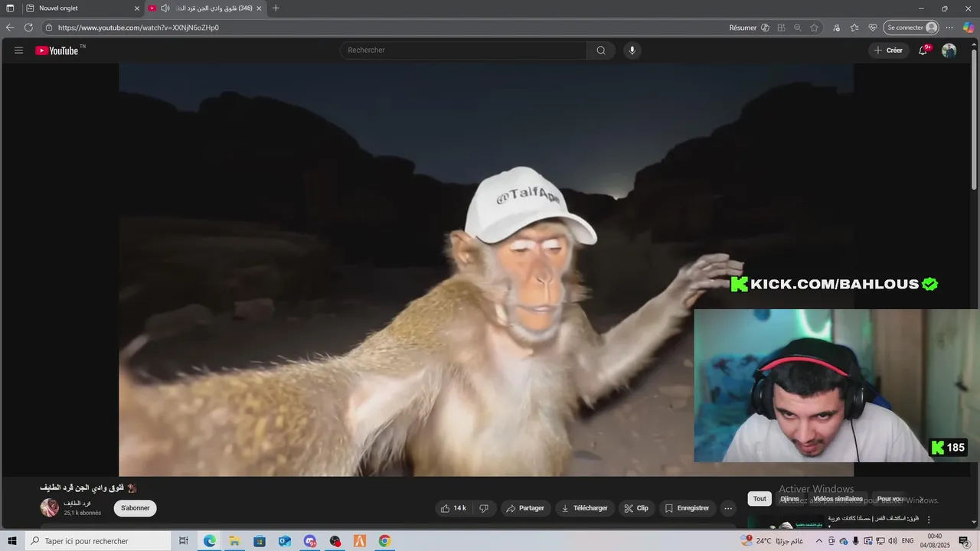Add page to favorites star icon

814,28
